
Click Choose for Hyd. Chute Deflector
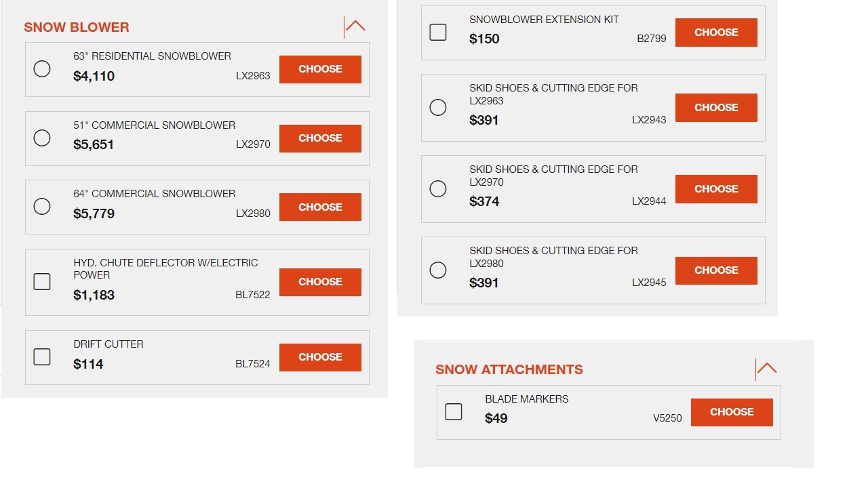(x=320, y=282)
